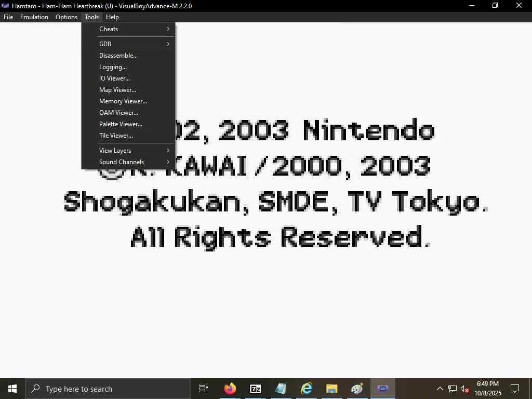The height and width of the screenshot is (399, 532).
Task: Restore down the VisualBoyAdvance-M window
Action: [495, 6]
